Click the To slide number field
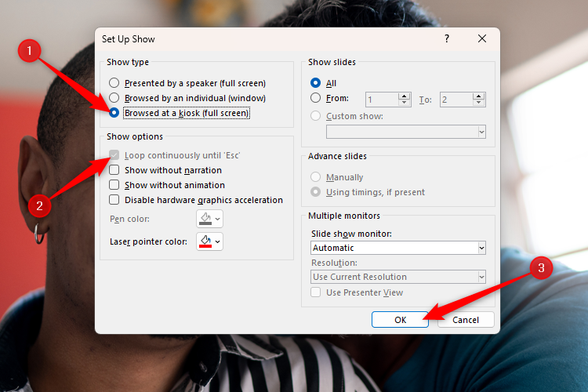588x392 pixels. click(456, 100)
